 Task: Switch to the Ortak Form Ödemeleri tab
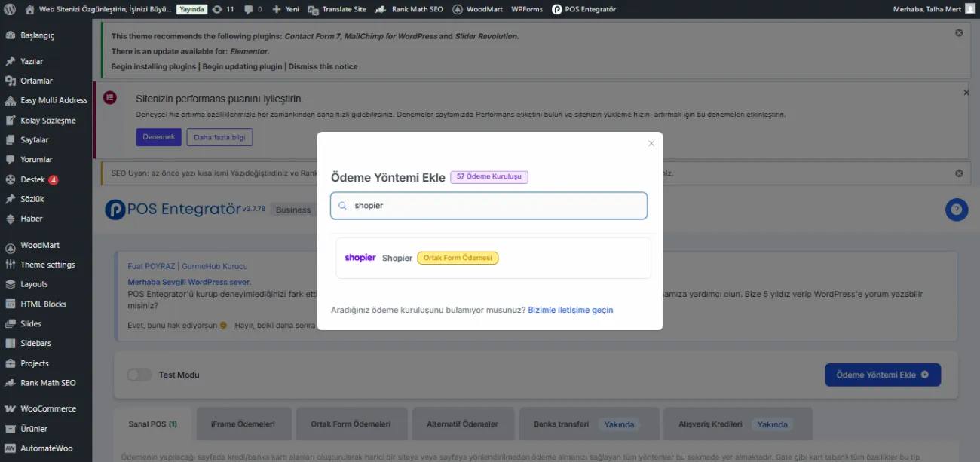(x=351, y=424)
